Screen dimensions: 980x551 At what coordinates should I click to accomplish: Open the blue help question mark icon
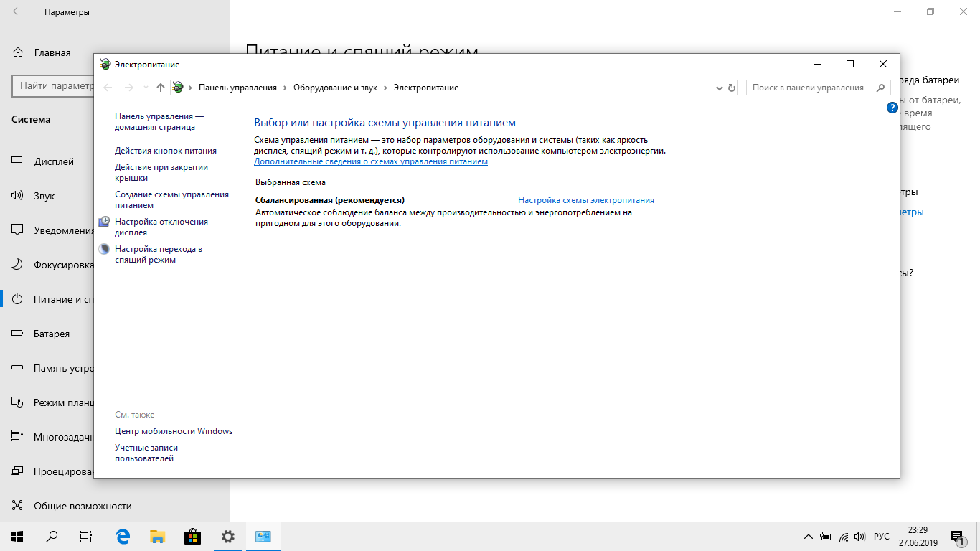892,108
